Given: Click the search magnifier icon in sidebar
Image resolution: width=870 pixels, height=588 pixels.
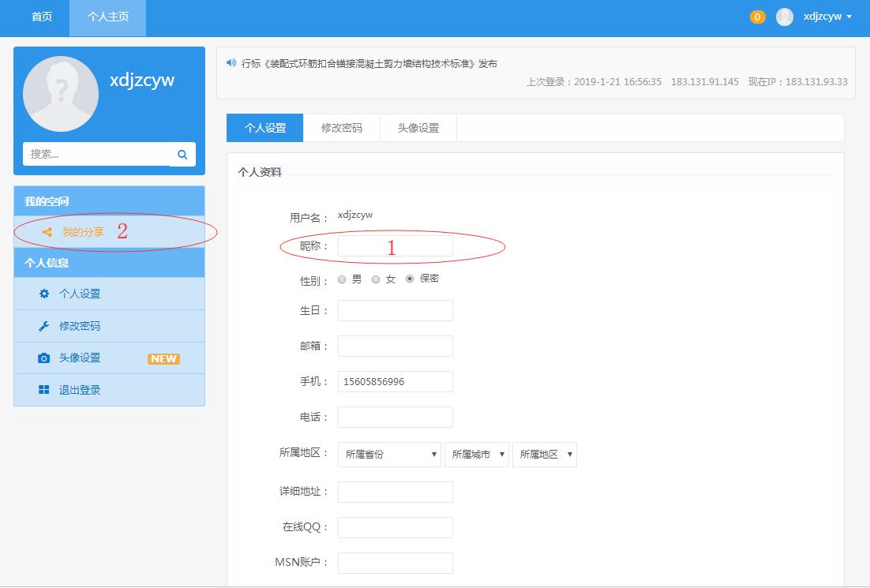Looking at the screenshot, I should [182, 155].
